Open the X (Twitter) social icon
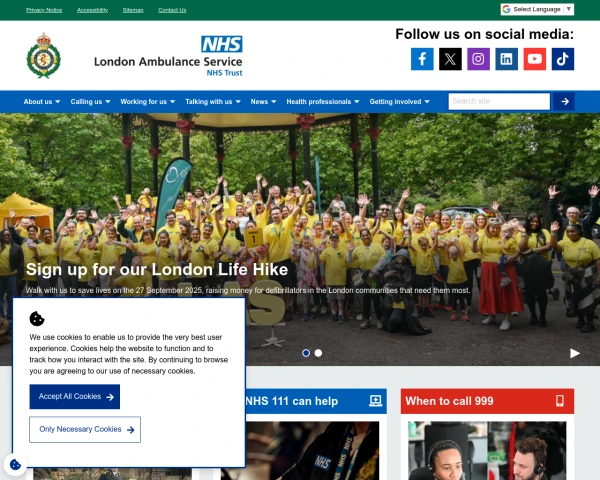This screenshot has height=480, width=600. tap(450, 59)
